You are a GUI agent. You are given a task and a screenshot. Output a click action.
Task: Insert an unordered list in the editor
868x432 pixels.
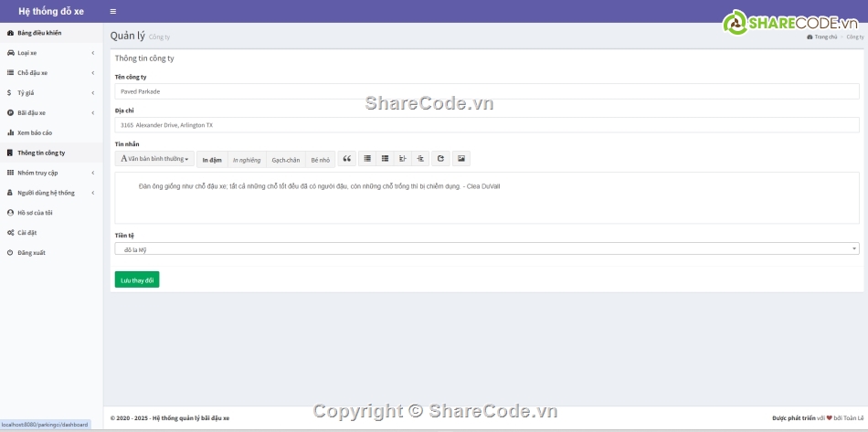coord(367,159)
